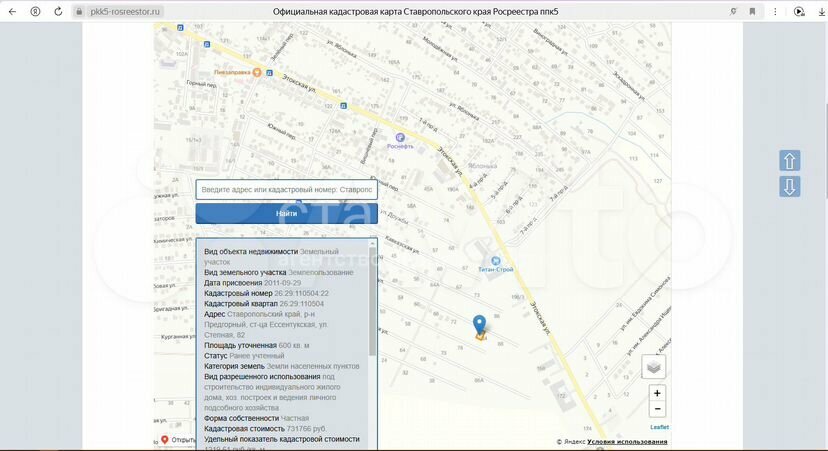Zoom in the map with plus
Viewport: 828px width, 451px height.
pos(657,393)
